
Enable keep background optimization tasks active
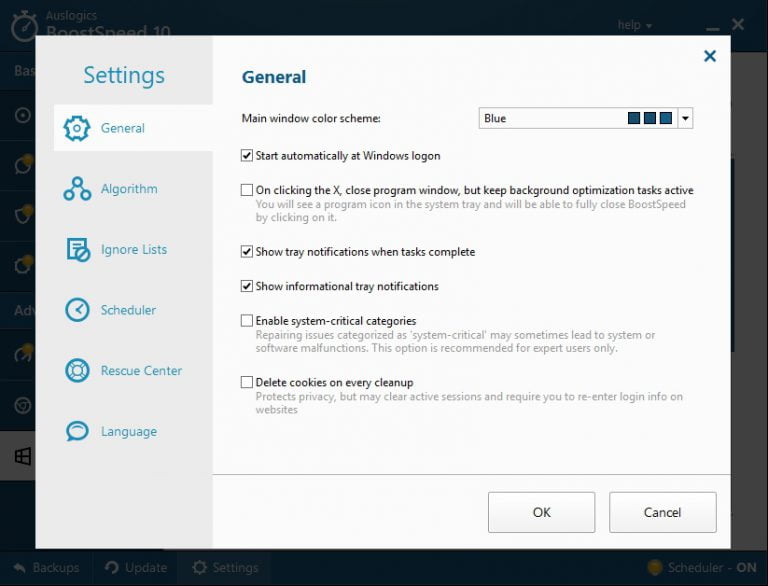click(247, 190)
